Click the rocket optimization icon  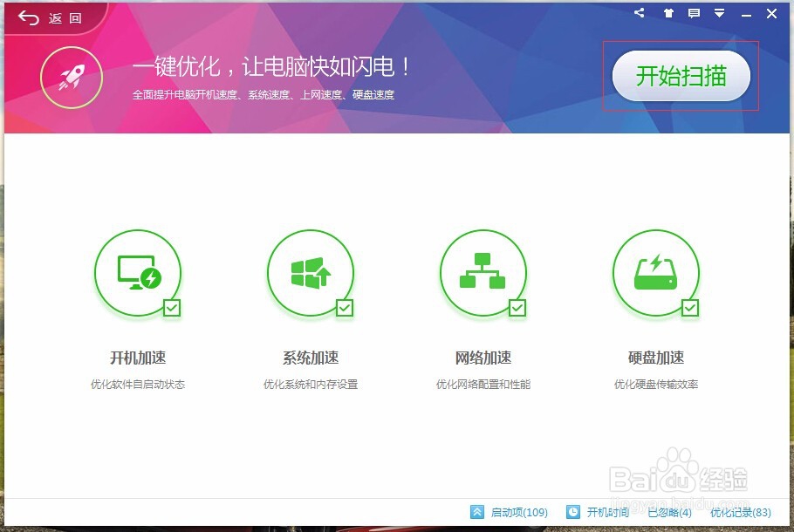[x=72, y=78]
